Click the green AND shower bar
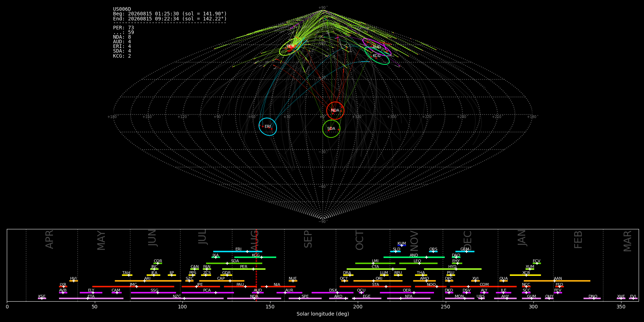 414,257
